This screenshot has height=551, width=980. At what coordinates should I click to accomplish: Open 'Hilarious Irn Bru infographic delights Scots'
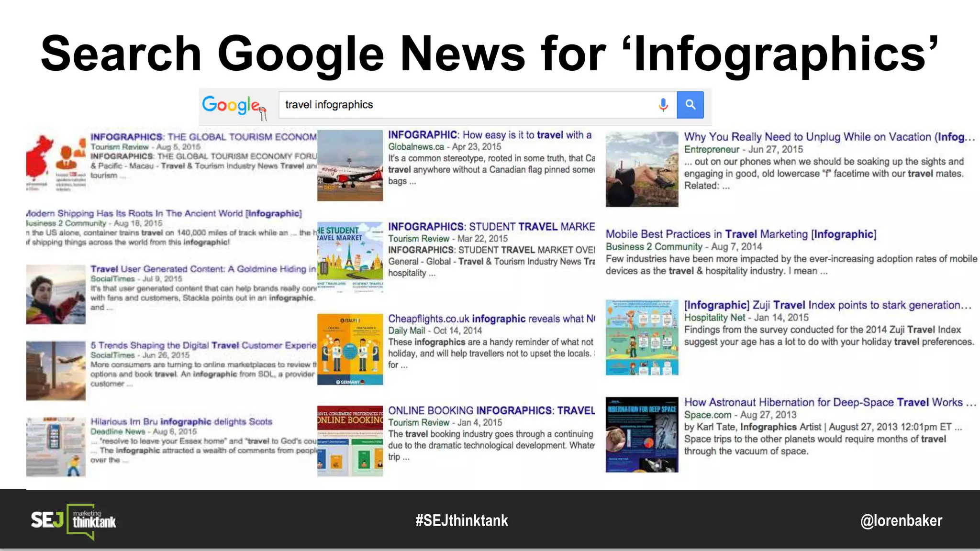click(x=181, y=421)
